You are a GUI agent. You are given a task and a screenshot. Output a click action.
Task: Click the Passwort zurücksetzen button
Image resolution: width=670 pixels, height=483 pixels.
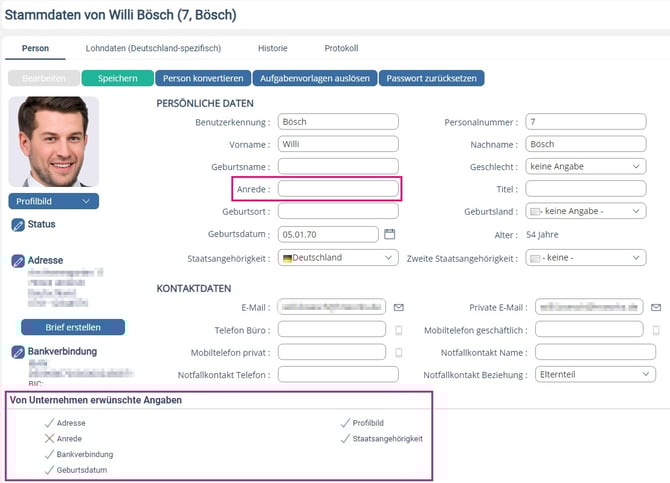click(x=432, y=78)
